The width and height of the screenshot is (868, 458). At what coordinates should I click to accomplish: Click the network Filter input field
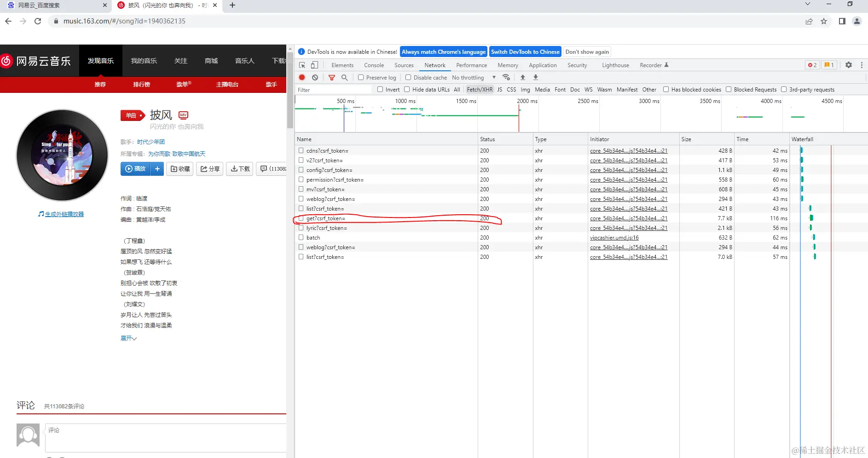[x=334, y=90]
